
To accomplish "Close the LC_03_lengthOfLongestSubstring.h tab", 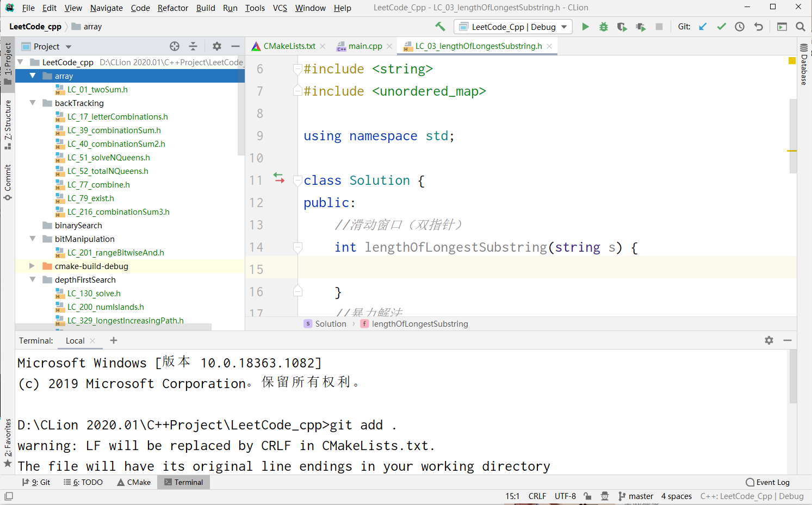I will point(549,46).
